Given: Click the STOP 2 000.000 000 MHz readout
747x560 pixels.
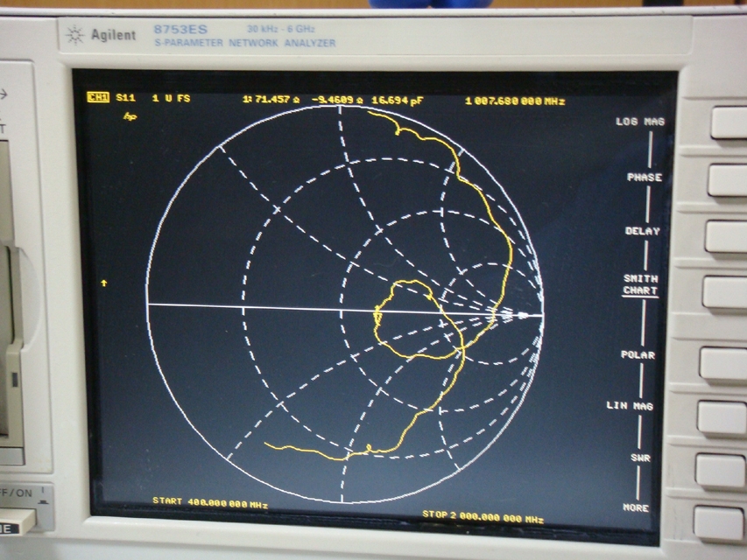Looking at the screenshot, I should point(483,517).
